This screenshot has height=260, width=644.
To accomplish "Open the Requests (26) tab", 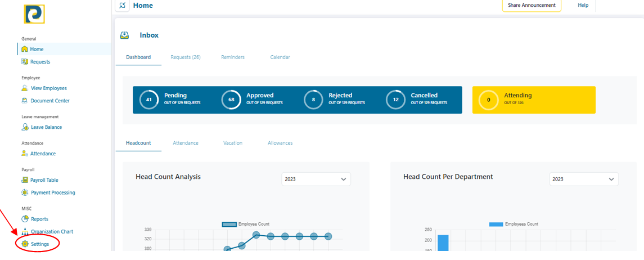I will pyautogui.click(x=186, y=57).
